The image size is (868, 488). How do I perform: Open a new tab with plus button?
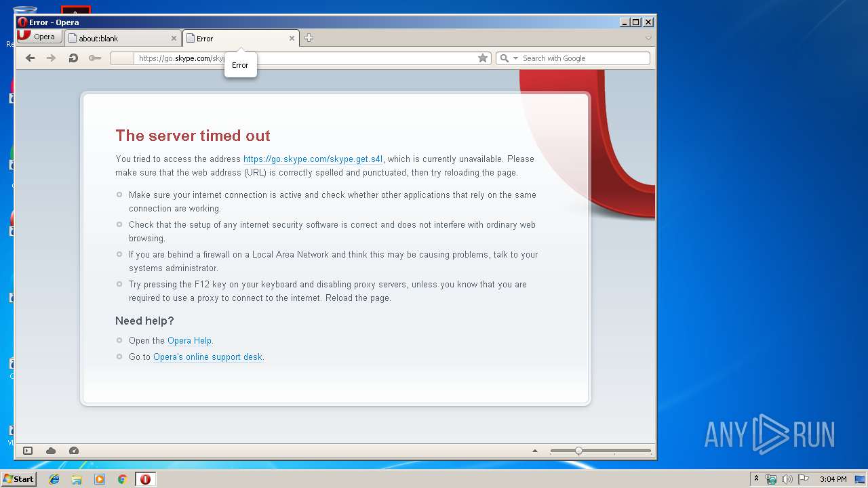point(309,38)
